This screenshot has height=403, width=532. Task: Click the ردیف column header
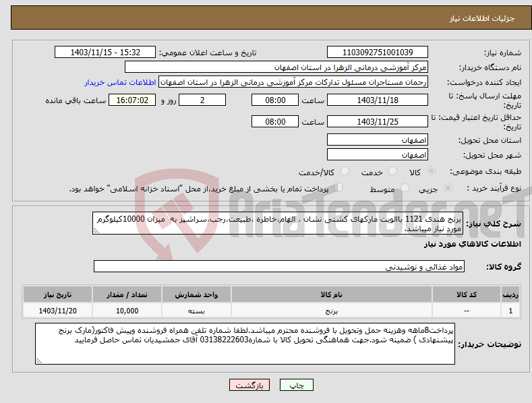(x=510, y=294)
